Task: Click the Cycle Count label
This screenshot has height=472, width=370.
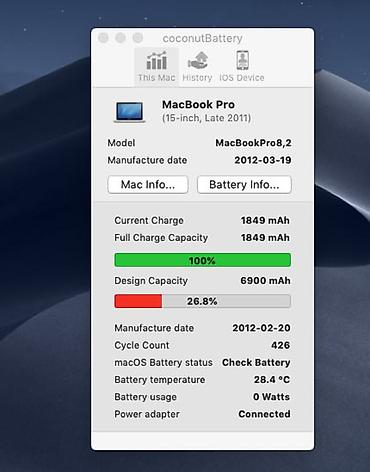Action: click(142, 345)
